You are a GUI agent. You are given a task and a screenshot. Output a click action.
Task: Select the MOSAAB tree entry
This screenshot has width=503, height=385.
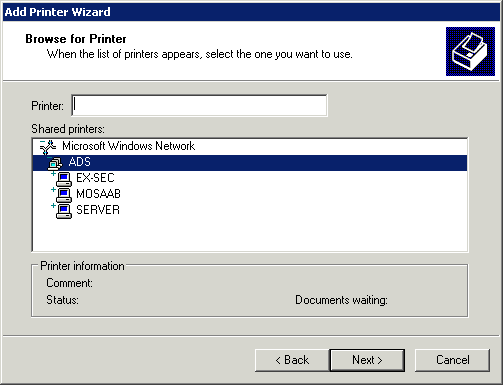(x=98, y=194)
